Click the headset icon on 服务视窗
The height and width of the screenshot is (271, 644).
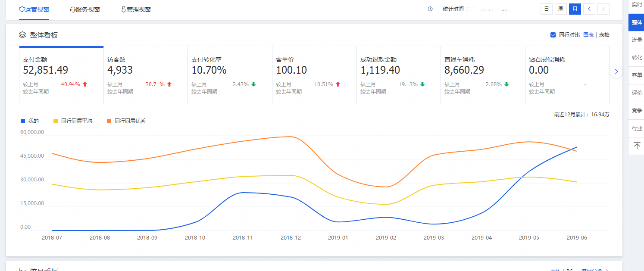pyautogui.click(x=72, y=9)
